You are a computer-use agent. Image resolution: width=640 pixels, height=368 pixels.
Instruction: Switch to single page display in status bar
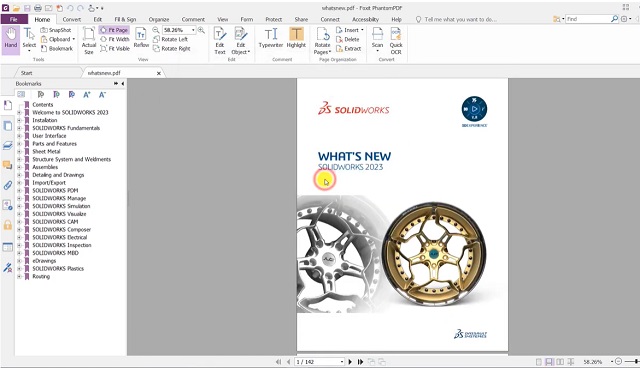(539, 362)
